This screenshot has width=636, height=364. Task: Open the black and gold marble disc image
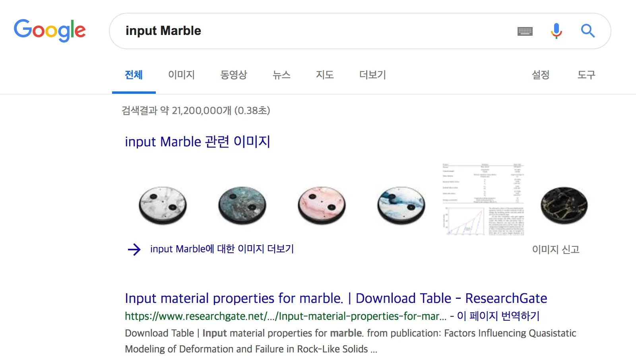click(x=564, y=205)
